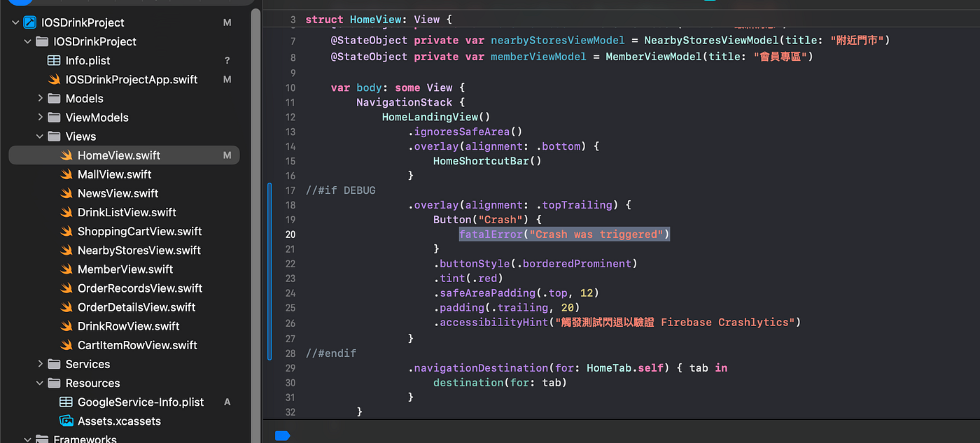The width and height of the screenshot is (980, 443).
Task: Click the IOSDrinkProject group folder icon
Action: tap(41, 42)
